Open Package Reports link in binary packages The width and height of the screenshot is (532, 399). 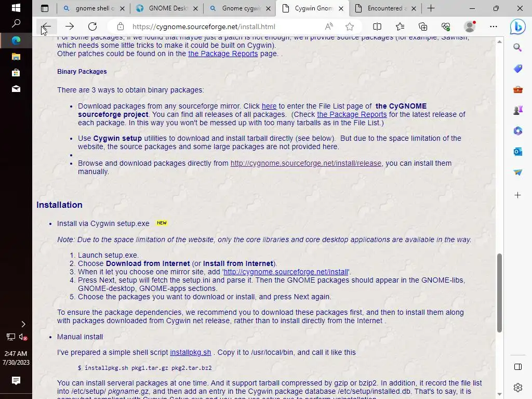tap(352, 114)
